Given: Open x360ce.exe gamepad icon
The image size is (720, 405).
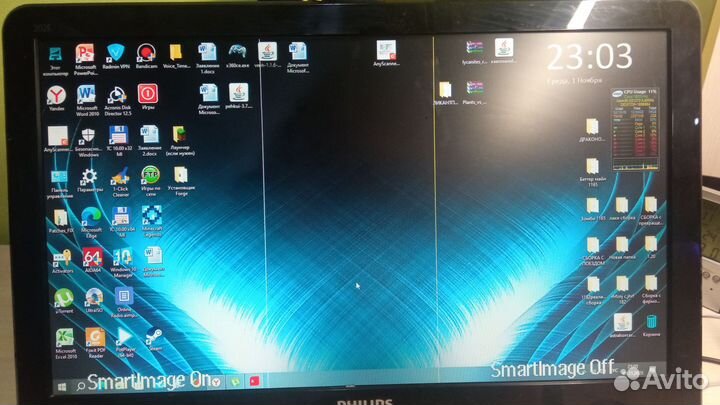Looking at the screenshot, I should [238, 52].
